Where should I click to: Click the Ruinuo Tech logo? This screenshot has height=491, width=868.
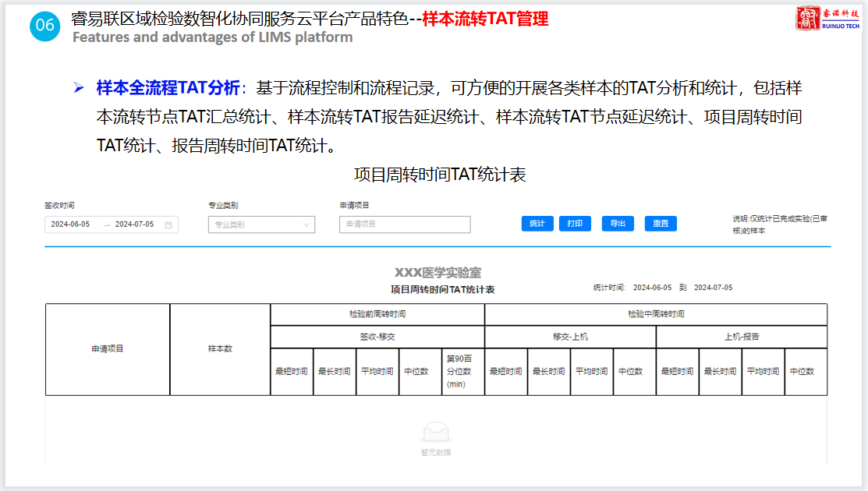pyautogui.click(x=828, y=19)
